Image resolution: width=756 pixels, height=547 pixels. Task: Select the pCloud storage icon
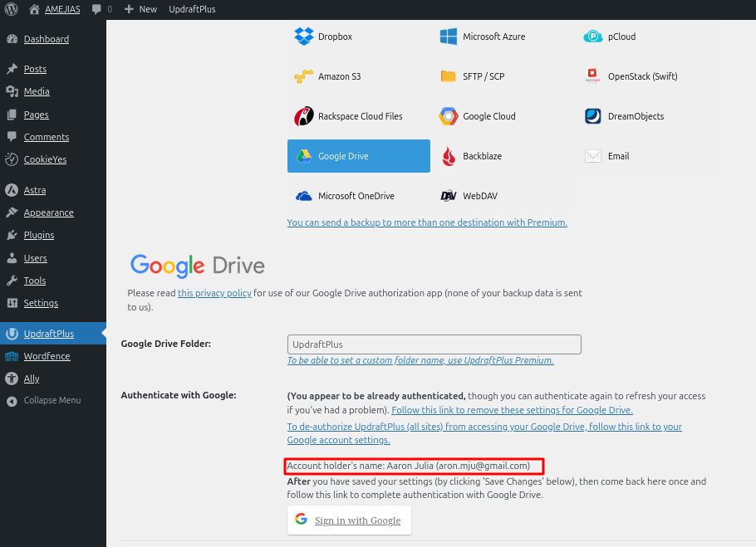tap(593, 37)
